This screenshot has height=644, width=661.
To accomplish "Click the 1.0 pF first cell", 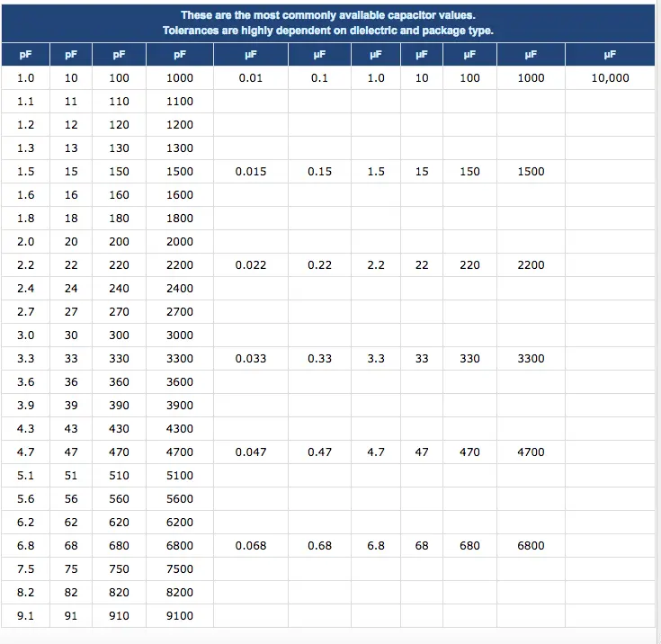I will pos(25,78).
